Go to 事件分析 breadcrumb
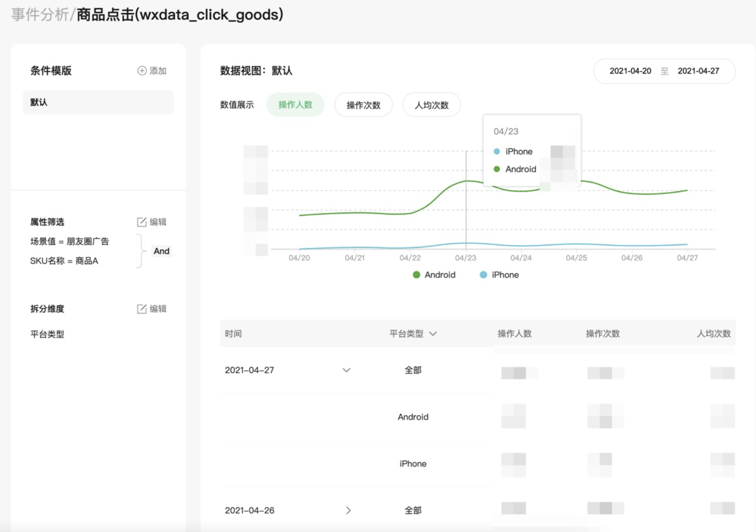This screenshot has width=756, height=532. (40, 14)
